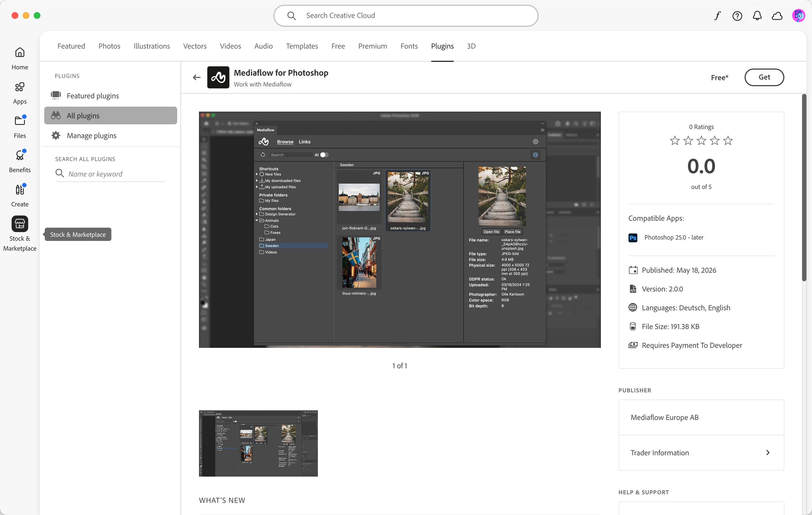Expand Trader Information details
Image resolution: width=812 pixels, height=515 pixels.
(x=701, y=453)
